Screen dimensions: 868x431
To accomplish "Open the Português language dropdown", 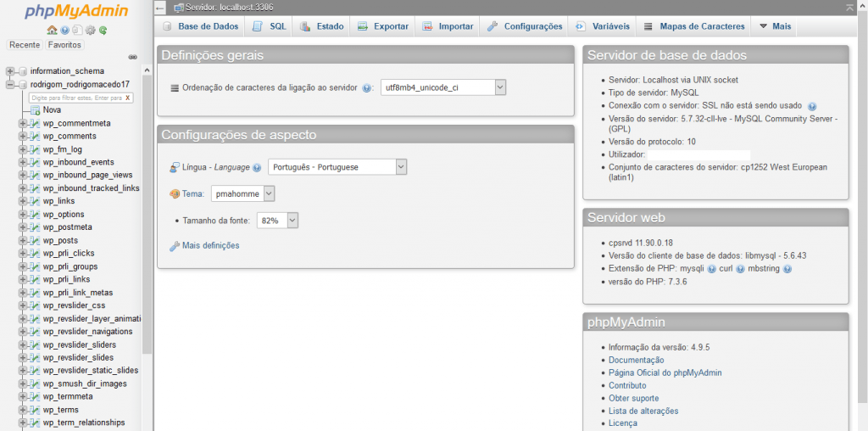I will pos(337,167).
